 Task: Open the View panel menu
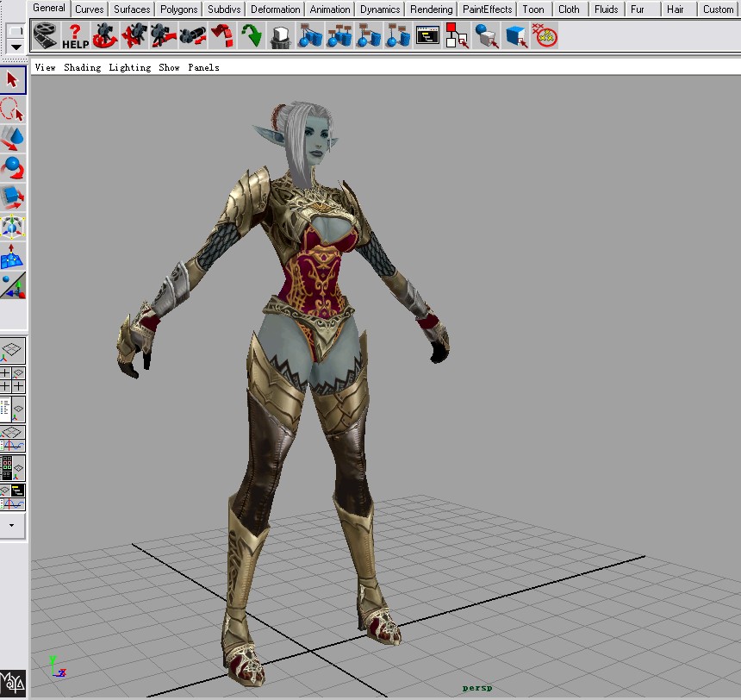pos(46,67)
